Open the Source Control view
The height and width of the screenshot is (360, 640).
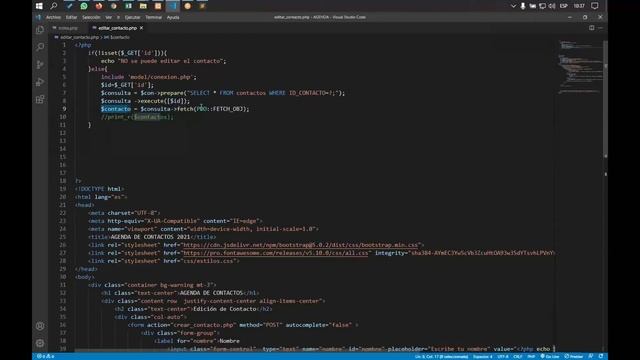tap(40, 64)
